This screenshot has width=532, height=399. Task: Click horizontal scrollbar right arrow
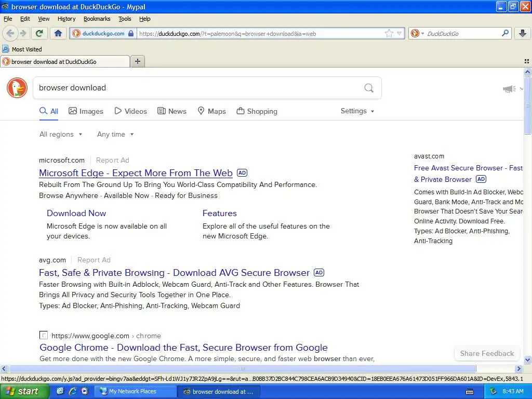(x=519, y=368)
